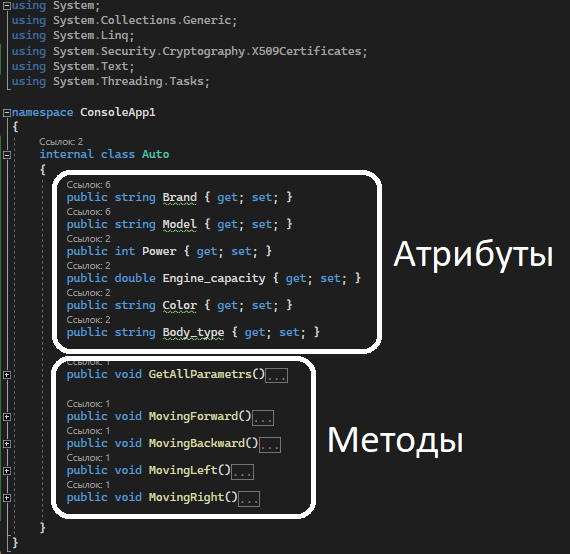Click the double keyword before Engine_capacity
The image size is (570, 554).
pos(135,278)
